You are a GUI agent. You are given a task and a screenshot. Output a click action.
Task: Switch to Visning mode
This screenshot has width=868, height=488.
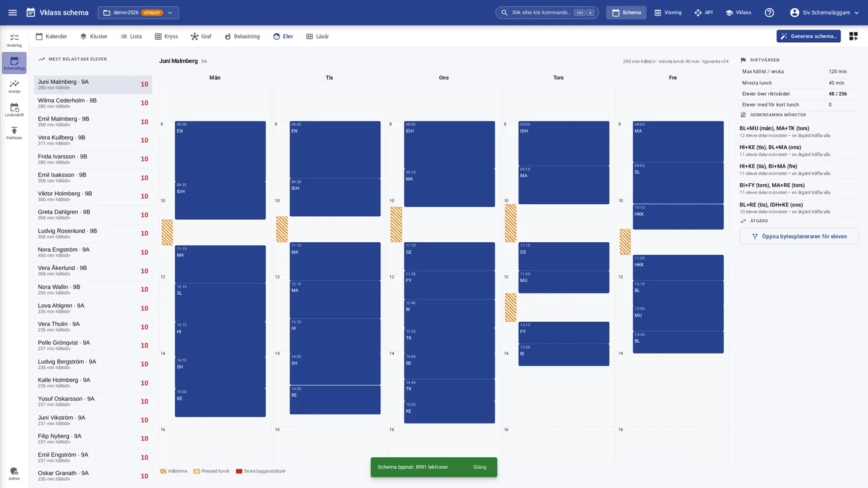point(668,13)
